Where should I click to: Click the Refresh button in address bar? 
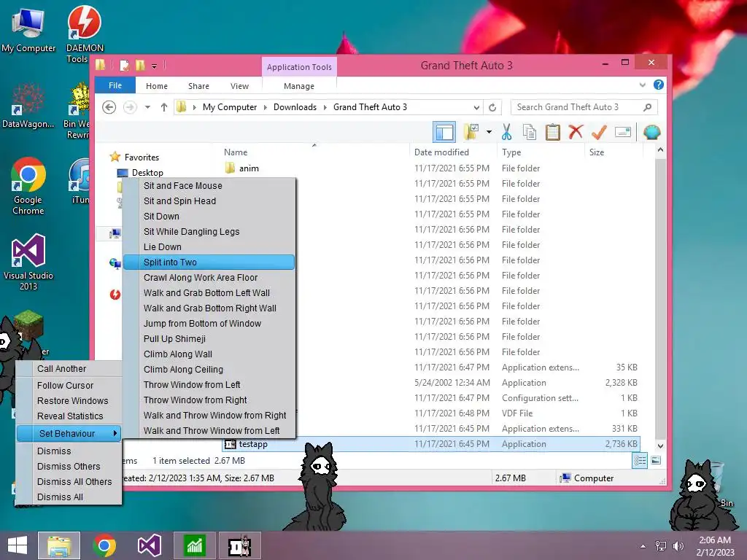(492, 107)
